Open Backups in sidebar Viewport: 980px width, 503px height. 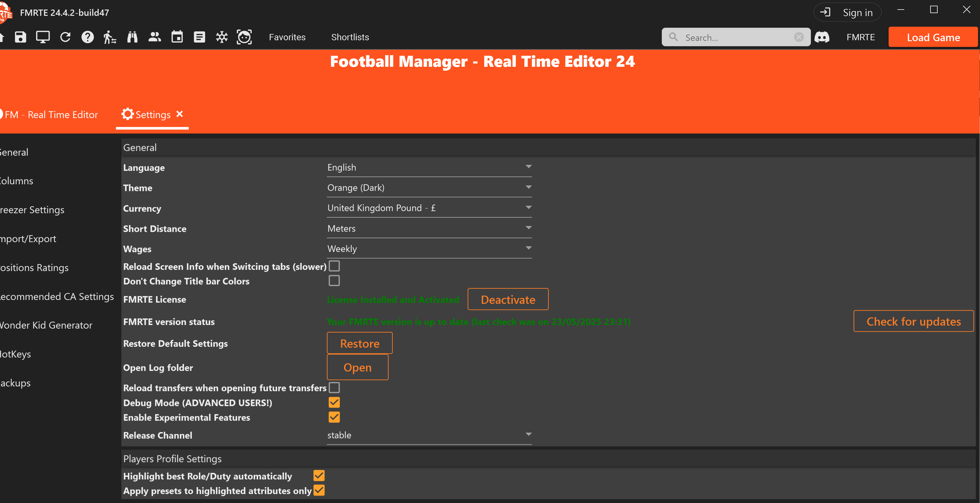tap(15, 383)
